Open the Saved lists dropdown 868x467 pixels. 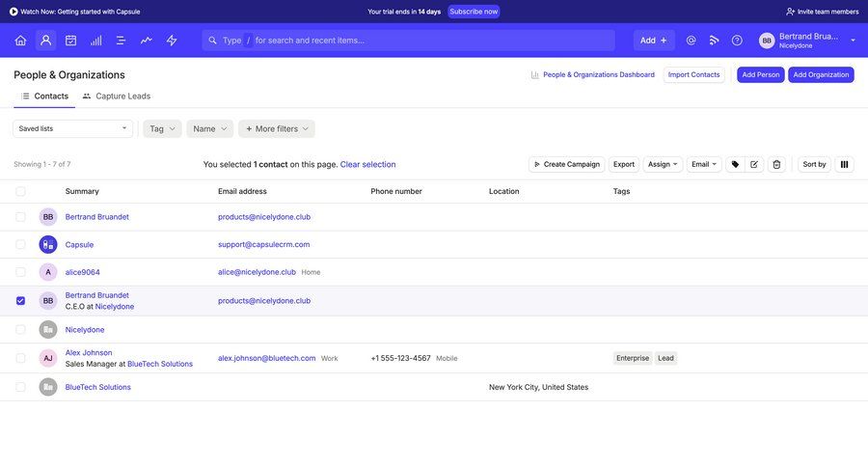coord(73,128)
